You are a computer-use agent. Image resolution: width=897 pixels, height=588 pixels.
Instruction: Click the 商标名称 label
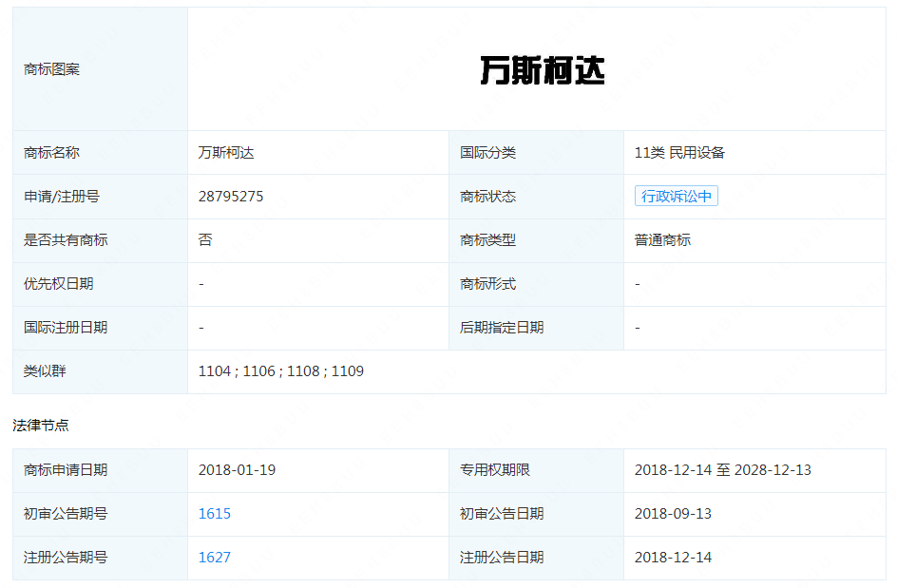click(51, 153)
